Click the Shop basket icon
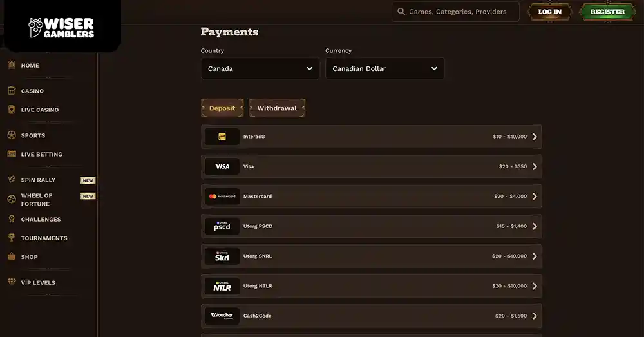The image size is (644, 337). 12,256
